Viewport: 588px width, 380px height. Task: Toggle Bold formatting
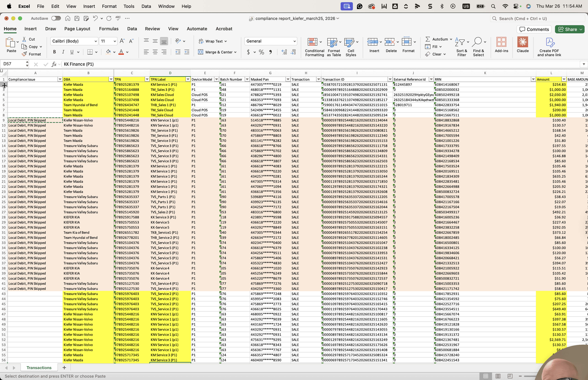(x=54, y=52)
